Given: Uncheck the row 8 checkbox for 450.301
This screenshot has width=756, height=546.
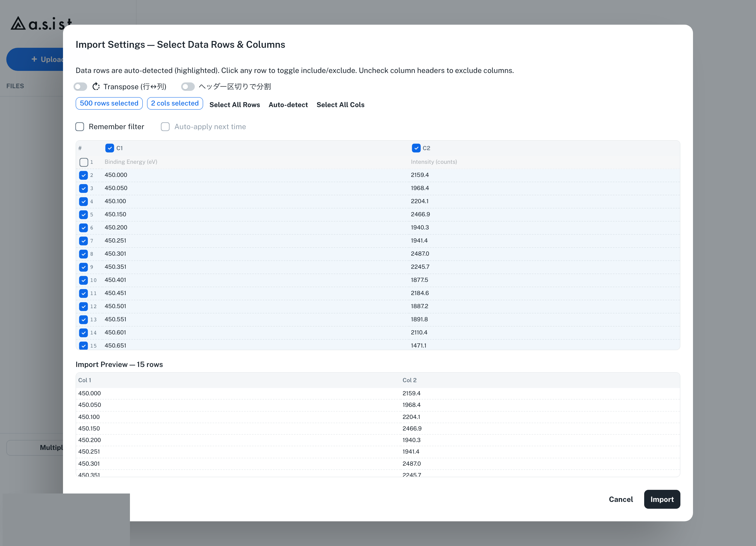Looking at the screenshot, I should pos(83,254).
